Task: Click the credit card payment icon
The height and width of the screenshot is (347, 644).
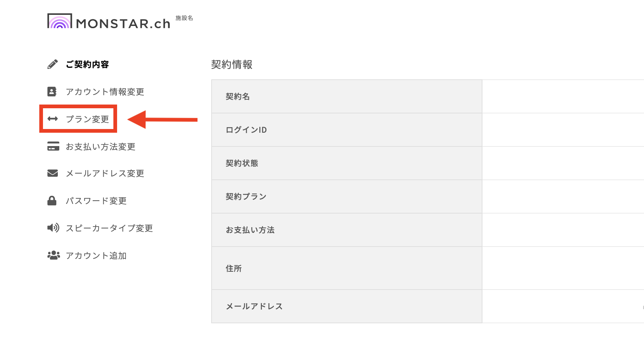Action: pos(53,146)
